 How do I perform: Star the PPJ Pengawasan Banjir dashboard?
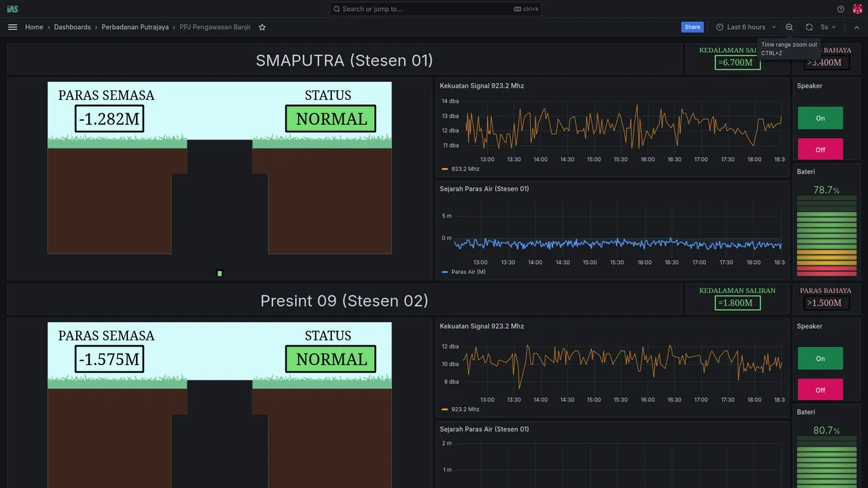[x=263, y=27]
